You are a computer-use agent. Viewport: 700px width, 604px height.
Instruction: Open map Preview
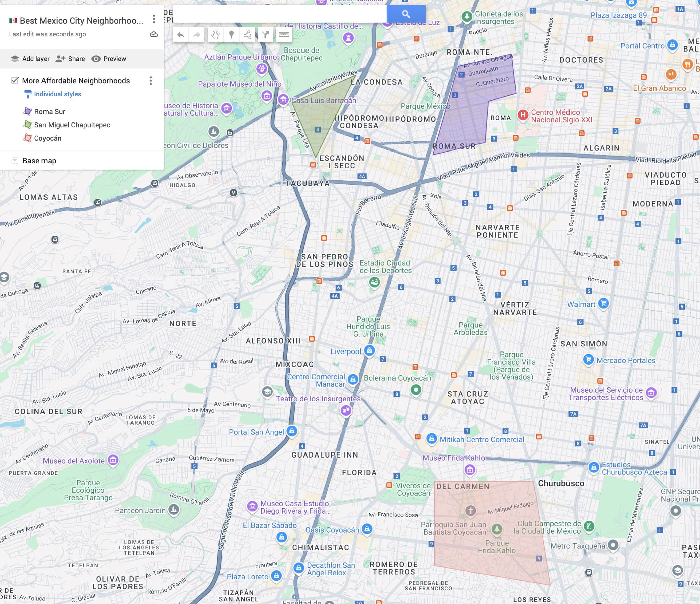[x=109, y=59]
